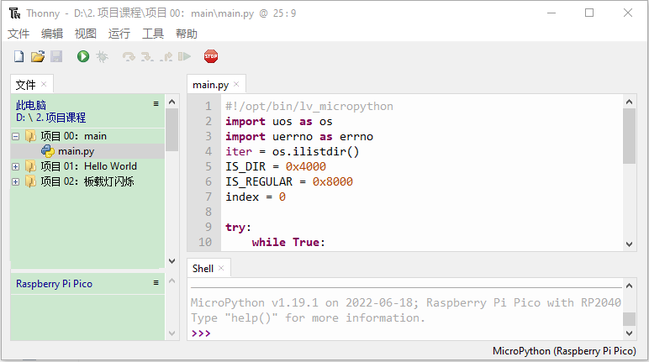The image size is (650, 363).
Task: Expand the 项目 02: 板载灯闪烁 folder
Action: [16, 182]
